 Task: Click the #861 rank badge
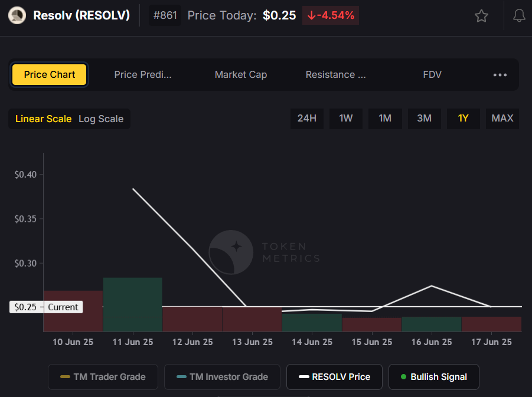(165, 15)
